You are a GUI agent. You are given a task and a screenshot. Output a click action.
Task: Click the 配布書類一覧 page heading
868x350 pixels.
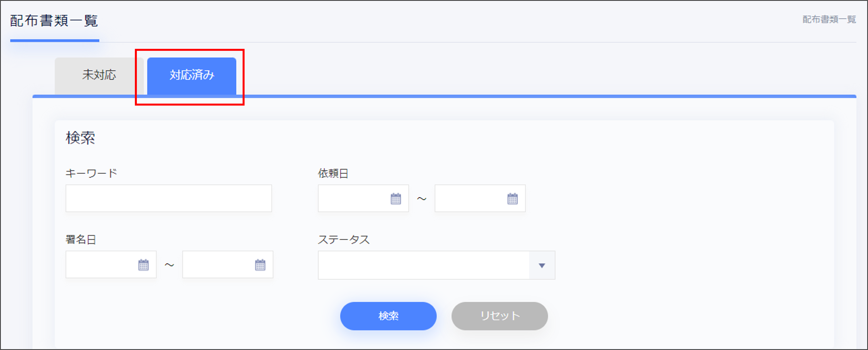tap(54, 21)
